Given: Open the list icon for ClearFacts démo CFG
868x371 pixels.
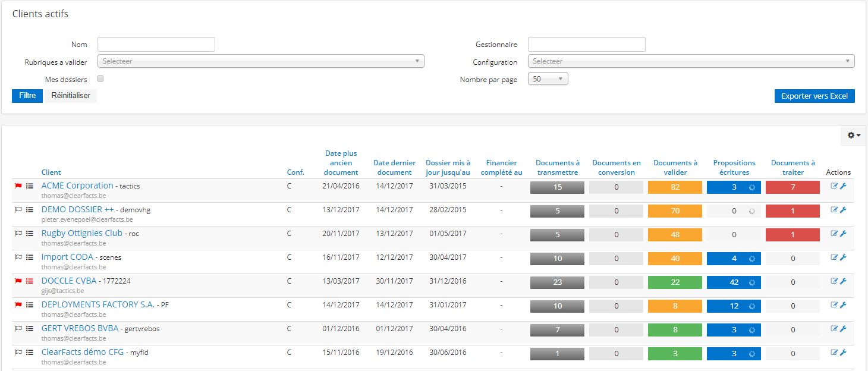Looking at the screenshot, I should pos(30,353).
